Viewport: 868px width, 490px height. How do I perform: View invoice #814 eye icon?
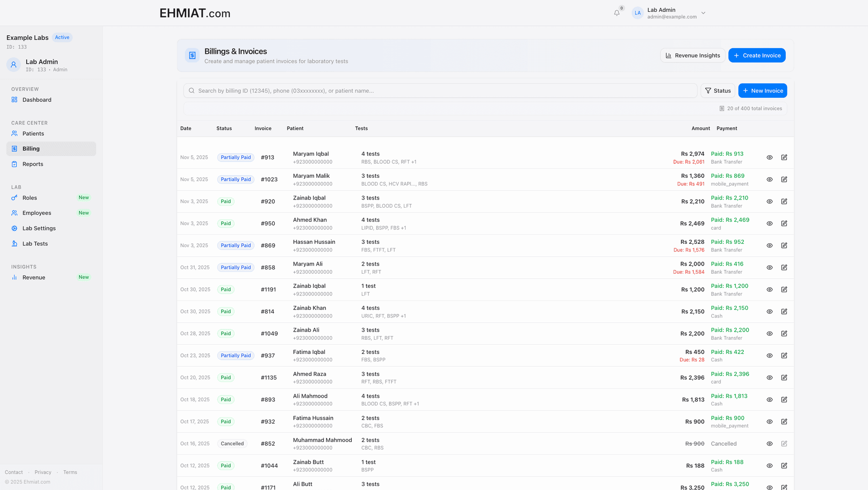(x=769, y=312)
